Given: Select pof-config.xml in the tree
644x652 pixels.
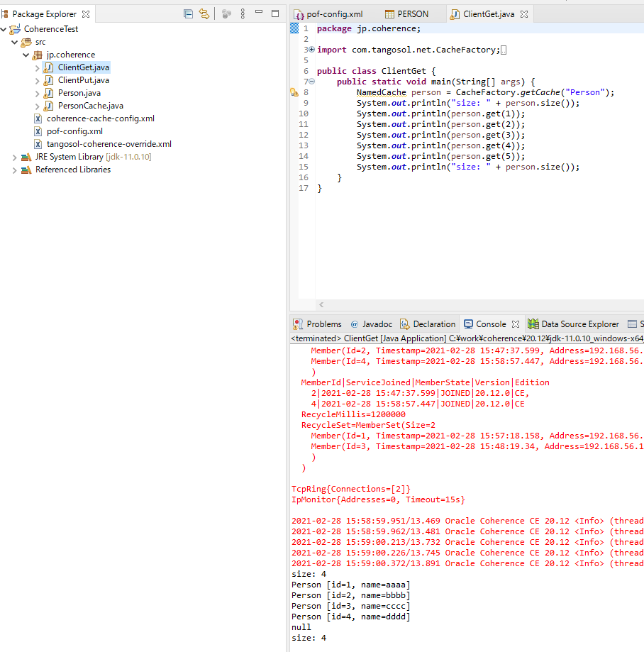Looking at the screenshot, I should tap(74, 131).
